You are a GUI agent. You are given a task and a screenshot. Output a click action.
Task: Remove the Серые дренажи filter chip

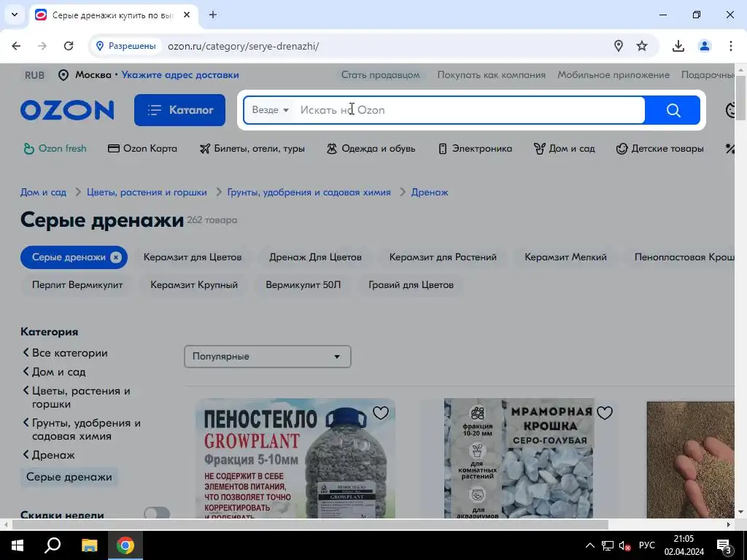116,257
